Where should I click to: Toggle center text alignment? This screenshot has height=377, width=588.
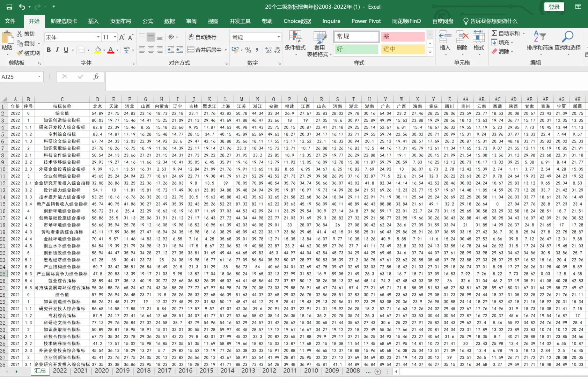point(151,50)
